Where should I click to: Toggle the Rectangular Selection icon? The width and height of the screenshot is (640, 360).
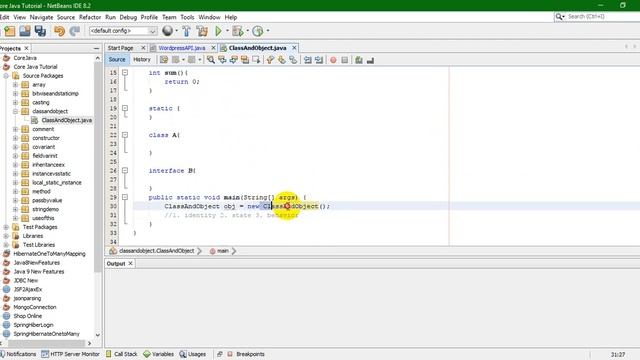pos(256,60)
